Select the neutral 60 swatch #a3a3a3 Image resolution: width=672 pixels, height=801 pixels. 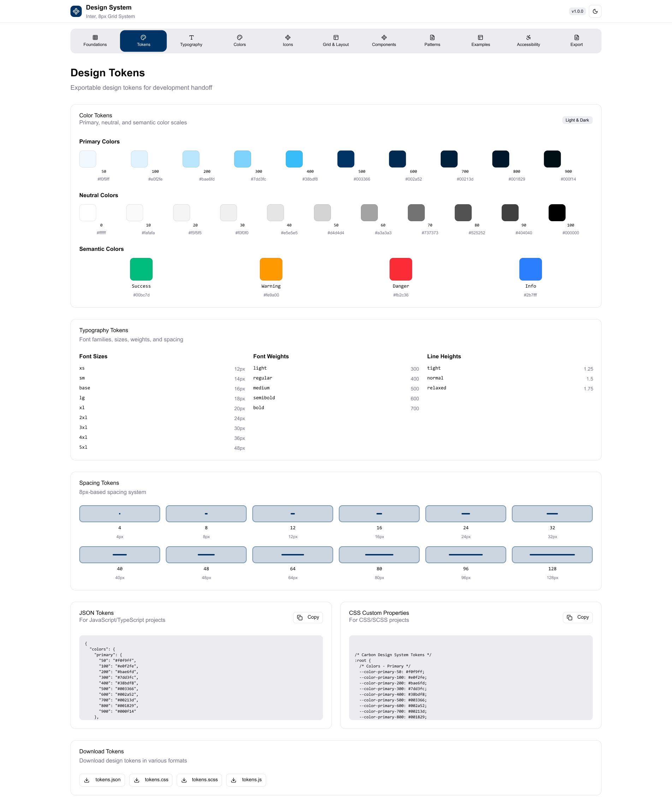[369, 213]
